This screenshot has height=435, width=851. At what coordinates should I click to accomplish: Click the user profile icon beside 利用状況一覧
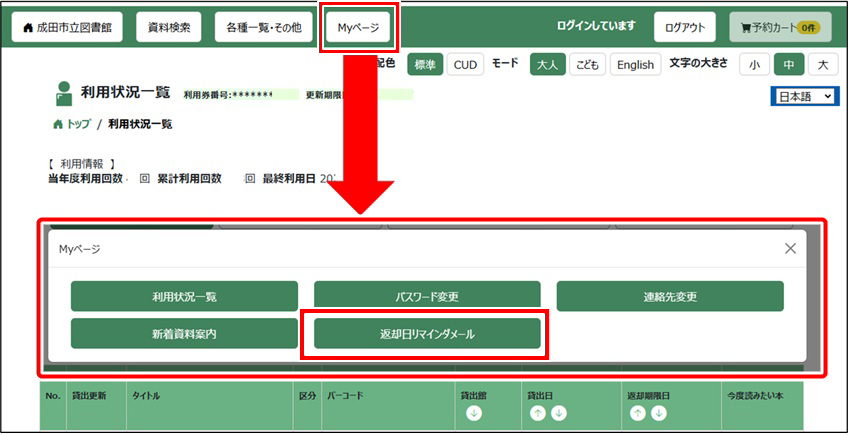64,93
